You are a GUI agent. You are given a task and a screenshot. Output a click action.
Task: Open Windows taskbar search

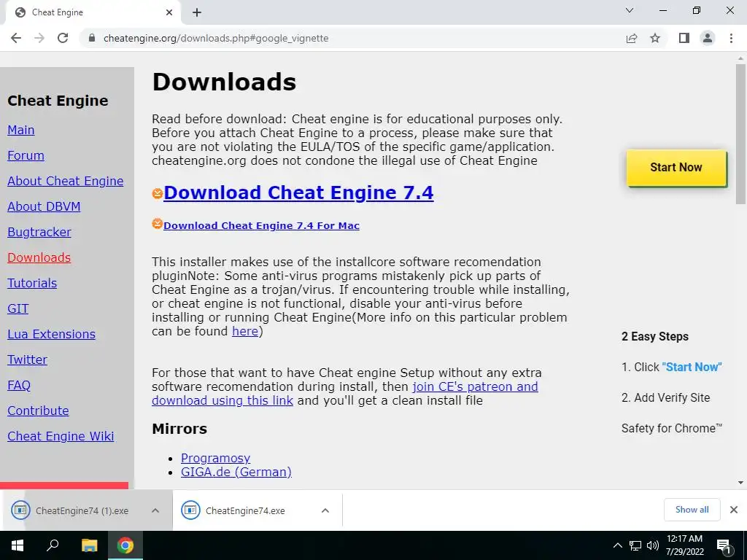(x=53, y=545)
